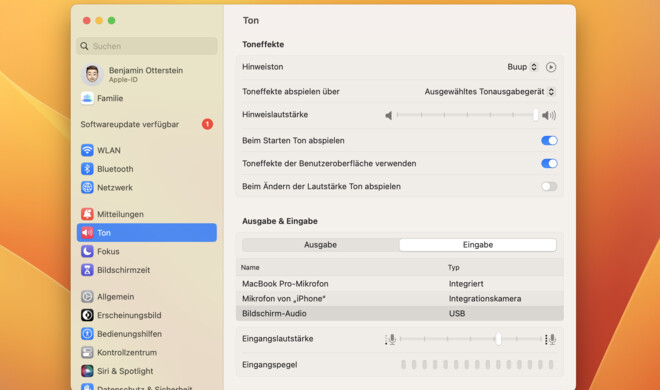Open Fokus moon icon
The width and height of the screenshot is (660, 390).
point(87,251)
